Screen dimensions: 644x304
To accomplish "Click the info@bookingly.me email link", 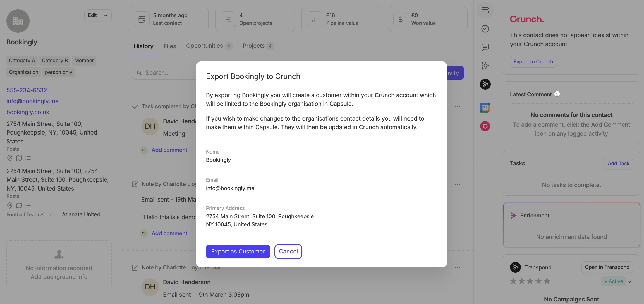I will pyautogui.click(x=32, y=101).
